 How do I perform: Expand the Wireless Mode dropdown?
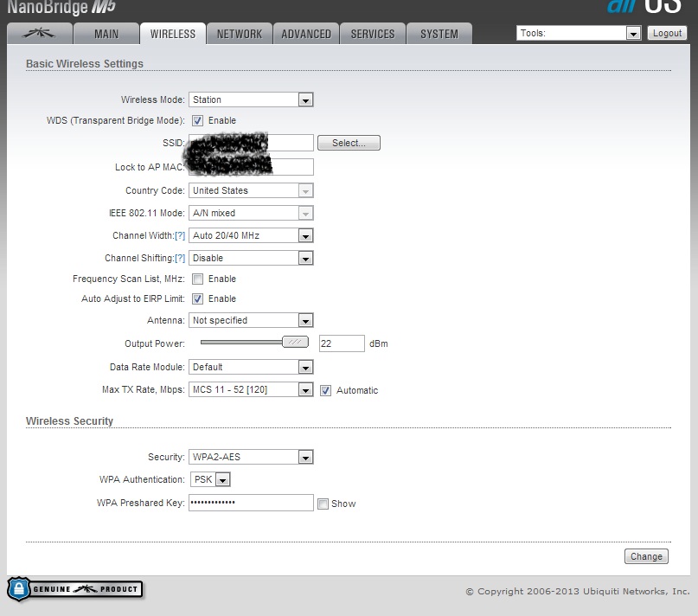click(x=251, y=99)
